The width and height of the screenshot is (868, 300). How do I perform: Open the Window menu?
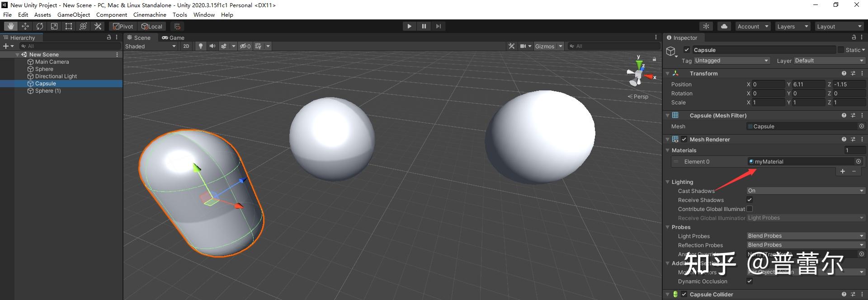pos(204,15)
